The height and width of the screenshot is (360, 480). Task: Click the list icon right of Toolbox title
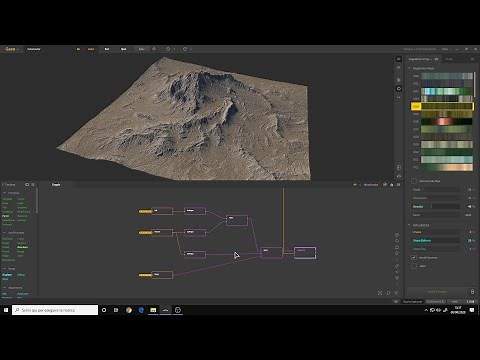(33, 184)
